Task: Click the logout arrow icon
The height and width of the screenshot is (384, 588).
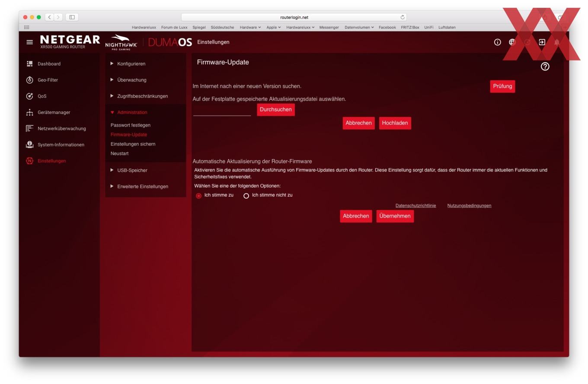Action: point(542,42)
